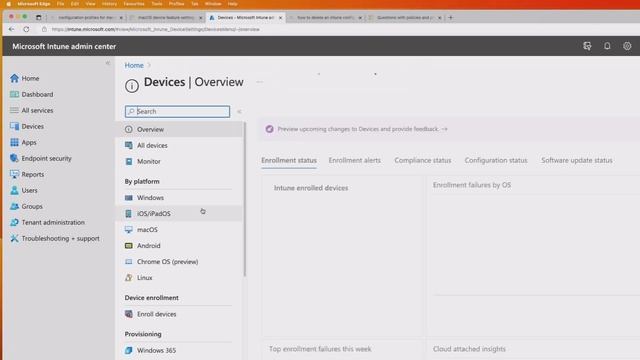Viewport: 640px width, 360px height.
Task: Select Overview in the Devices menu
Action: pyautogui.click(x=180, y=129)
